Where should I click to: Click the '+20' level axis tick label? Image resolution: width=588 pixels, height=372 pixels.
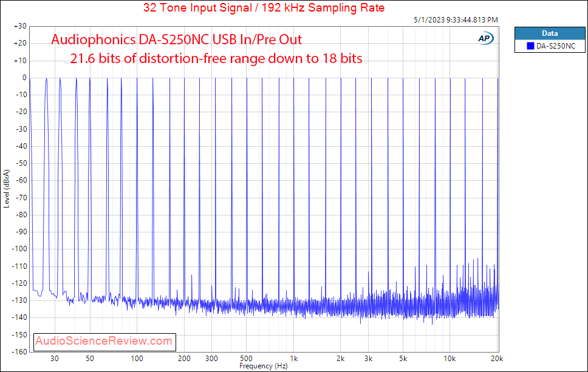[20, 43]
